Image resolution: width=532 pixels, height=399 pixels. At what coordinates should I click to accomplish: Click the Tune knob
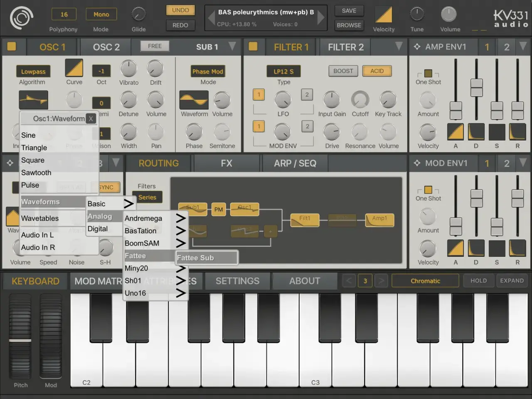[417, 14]
